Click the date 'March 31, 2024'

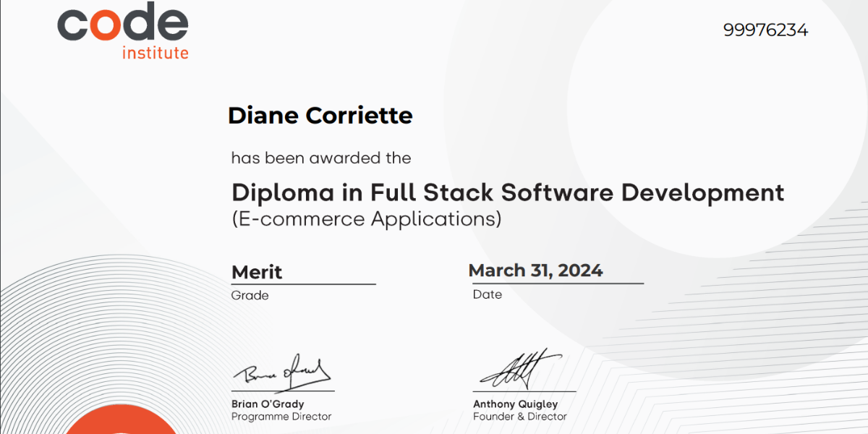(x=535, y=271)
